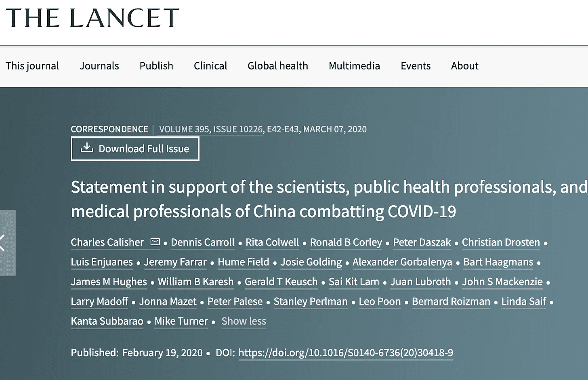Open the This journal menu
588x380 pixels.
pyautogui.click(x=32, y=66)
